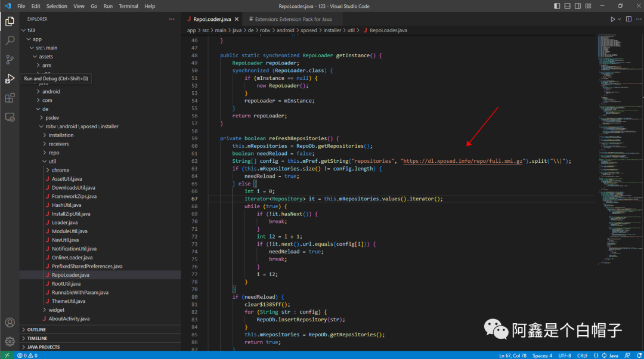Open editor More Actions ellipsis

pos(639,19)
